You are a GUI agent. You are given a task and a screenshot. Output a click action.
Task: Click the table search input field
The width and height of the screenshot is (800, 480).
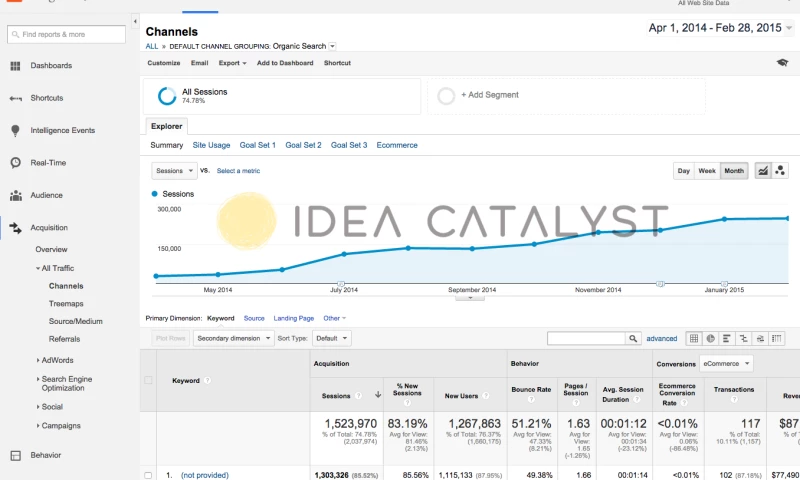pos(586,338)
